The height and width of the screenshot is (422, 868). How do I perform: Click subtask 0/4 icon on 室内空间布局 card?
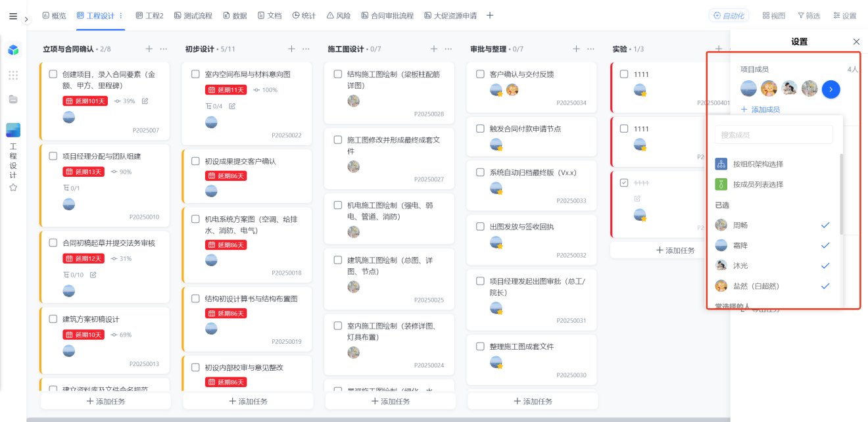tap(214, 106)
